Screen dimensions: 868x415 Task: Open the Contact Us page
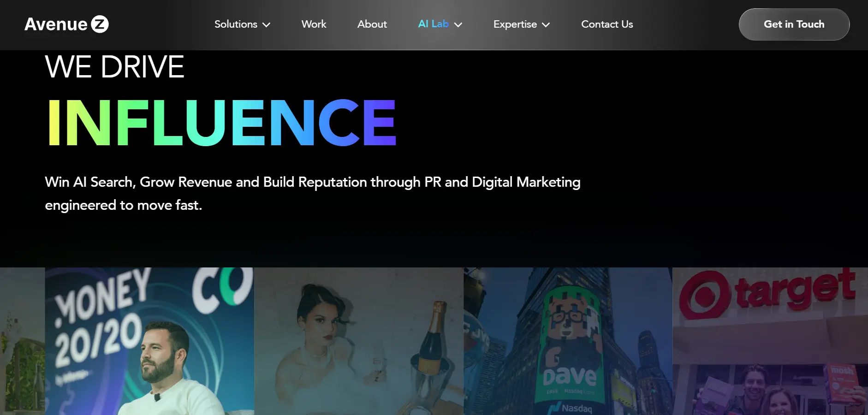[607, 24]
